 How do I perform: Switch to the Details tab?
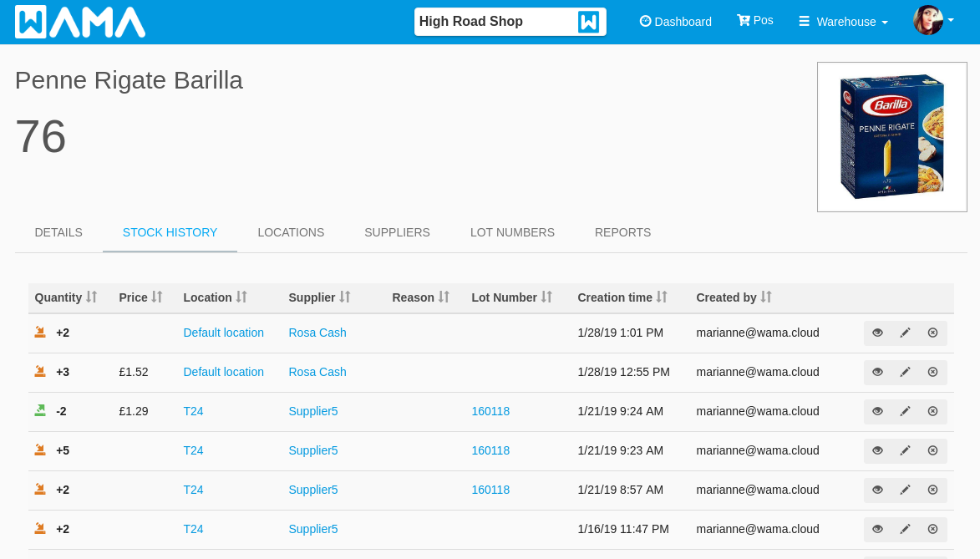click(58, 232)
